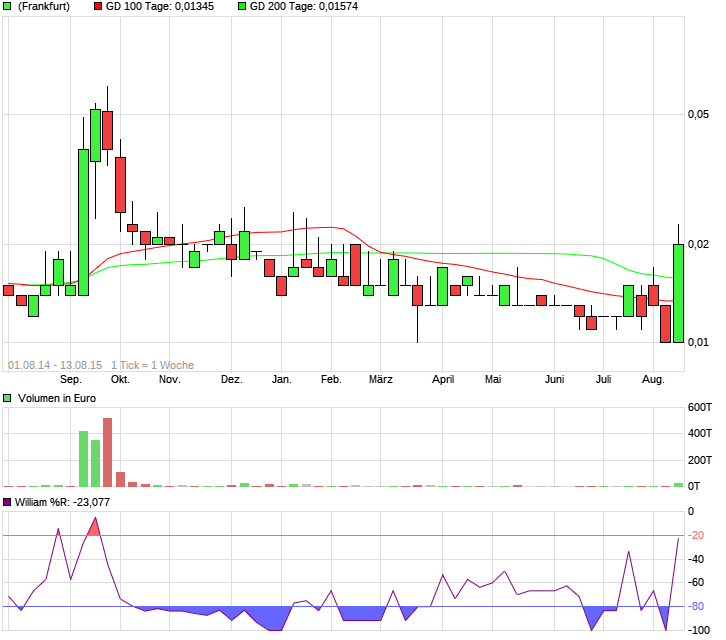Select the Sep. label on time axis
The width and height of the screenshot is (726, 640).
[x=71, y=380]
